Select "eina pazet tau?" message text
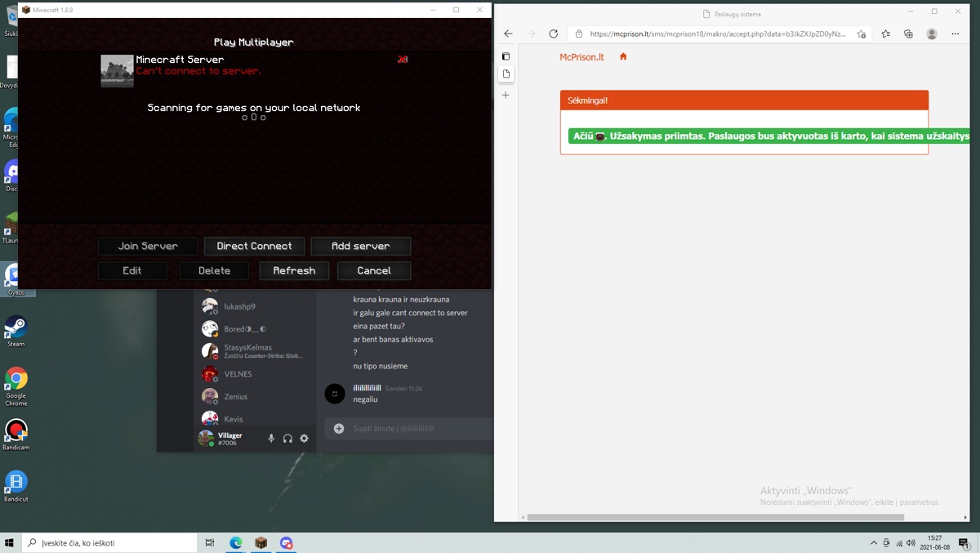This screenshot has width=980, height=553. coord(379,326)
